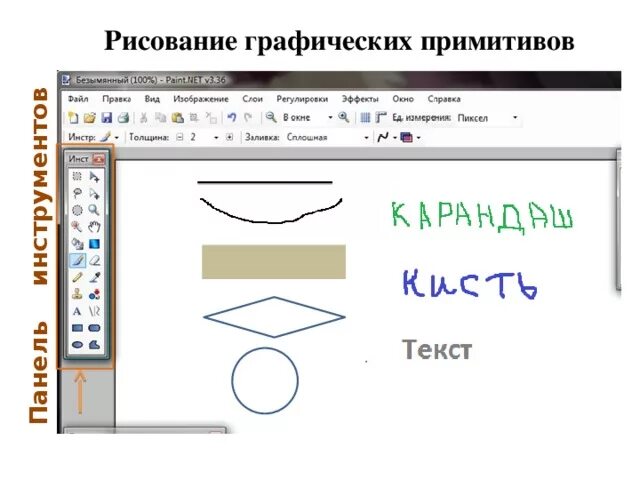
Task: Click the window title 'Безымянный (100%) - Paint.NET'
Action: [x=151, y=80]
